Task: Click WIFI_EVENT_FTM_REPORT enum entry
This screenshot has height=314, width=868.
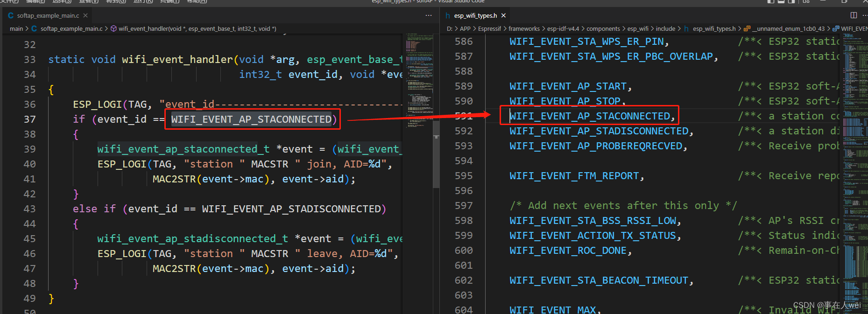Action: click(574, 176)
